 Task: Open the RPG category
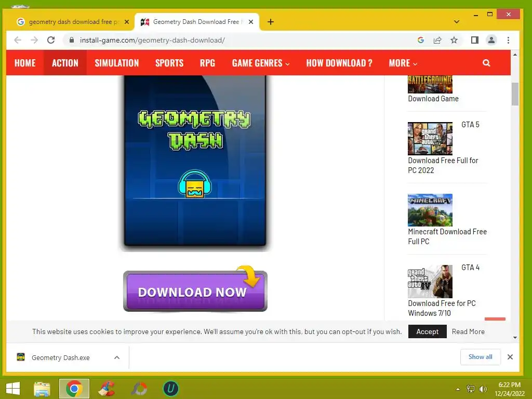click(x=207, y=63)
